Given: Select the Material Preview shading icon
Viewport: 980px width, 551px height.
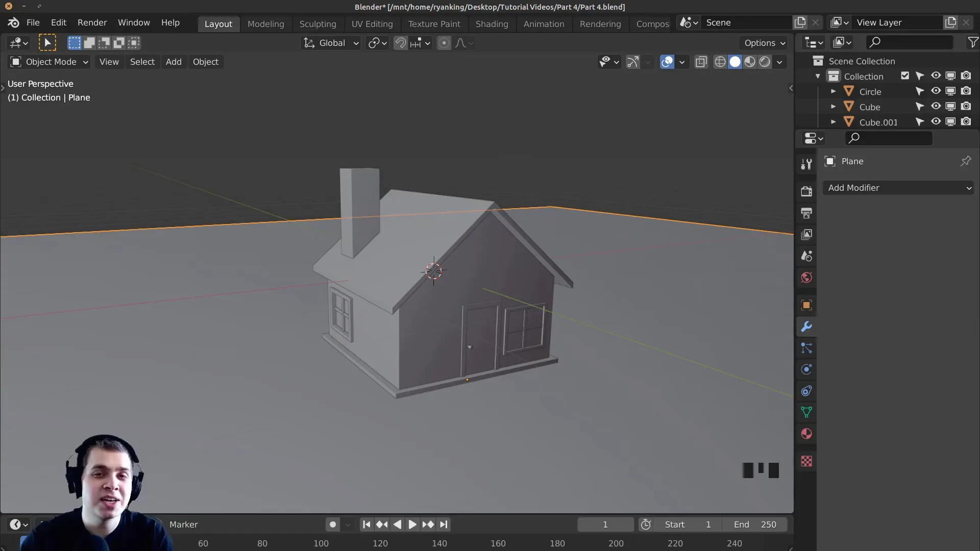Looking at the screenshot, I should (749, 62).
